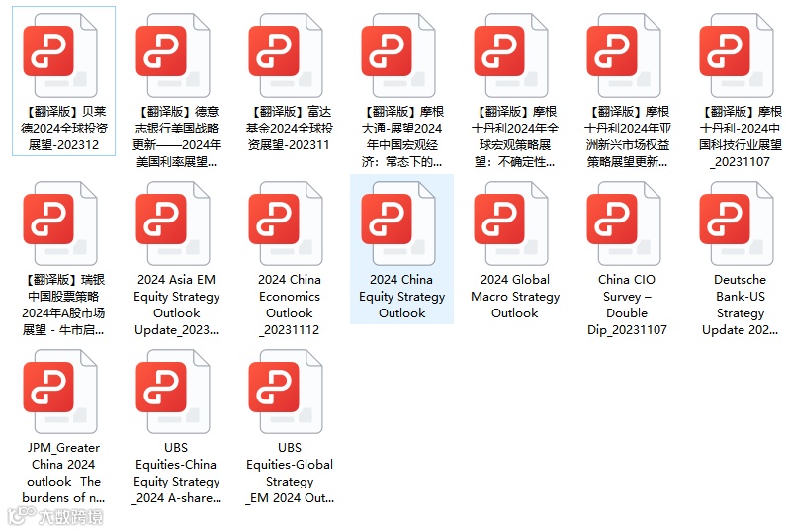This screenshot has width=787, height=532.
Task: Click the file name 2024 China Equity Strategy Outlook
Action: click(x=402, y=296)
